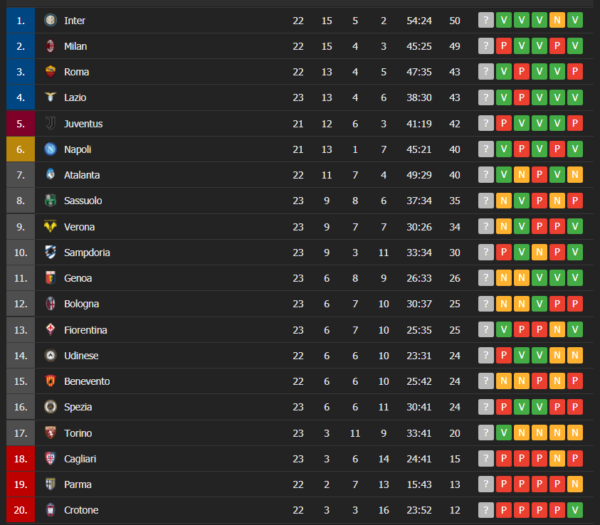Click the Atalanta crest icon

click(50, 175)
